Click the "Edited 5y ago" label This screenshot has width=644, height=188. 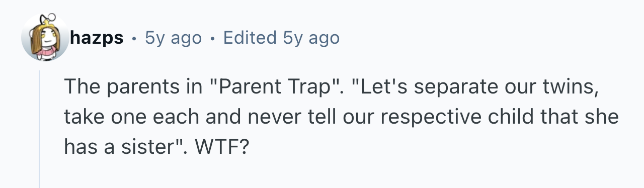[x=281, y=38]
